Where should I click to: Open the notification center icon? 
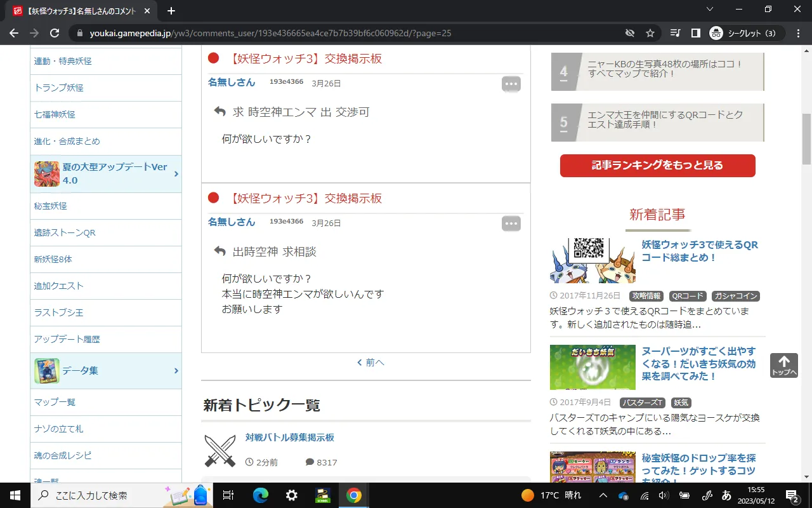click(792, 495)
